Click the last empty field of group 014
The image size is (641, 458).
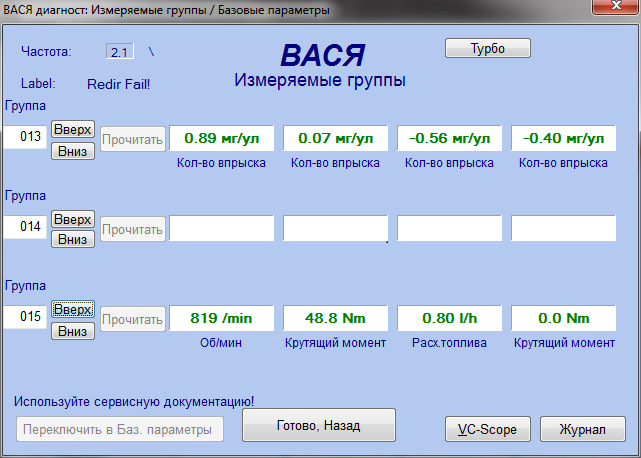[563, 228]
